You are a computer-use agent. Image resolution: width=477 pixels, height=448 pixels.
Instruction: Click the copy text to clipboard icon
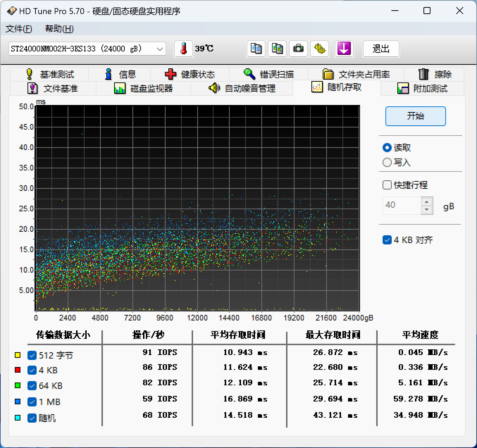pos(256,49)
